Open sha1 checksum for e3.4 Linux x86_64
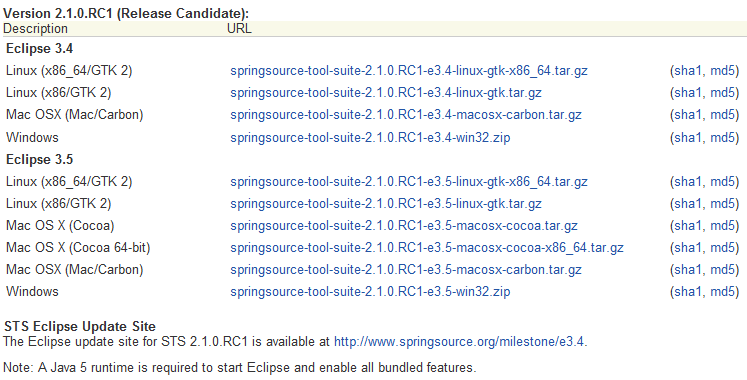This screenshot has width=747, height=380. tap(688, 71)
